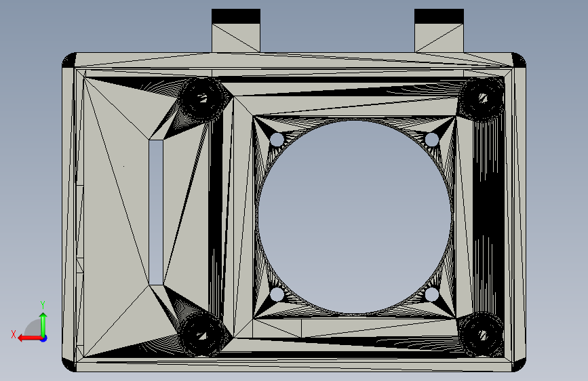This screenshot has height=381, width=588.
Task: Select the left protruding tab on top edge
Action: 236,31
